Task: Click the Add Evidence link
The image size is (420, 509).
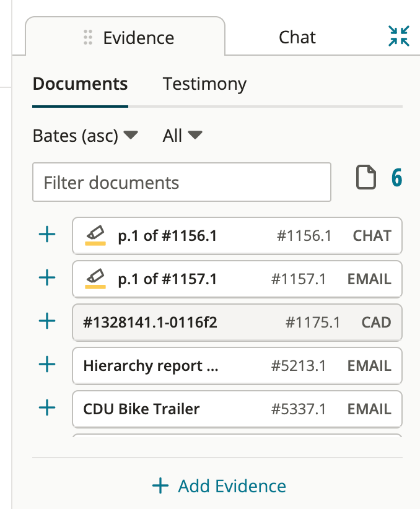Action: (x=219, y=486)
